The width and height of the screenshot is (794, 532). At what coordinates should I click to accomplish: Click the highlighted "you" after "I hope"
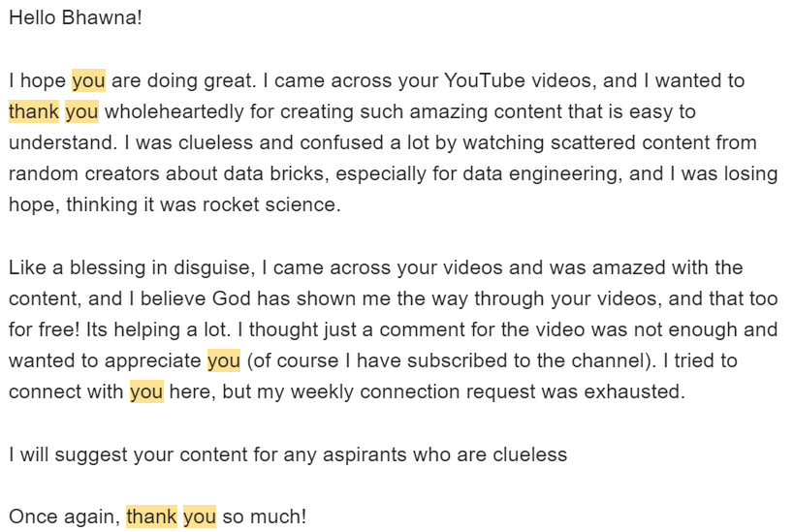[x=88, y=80]
